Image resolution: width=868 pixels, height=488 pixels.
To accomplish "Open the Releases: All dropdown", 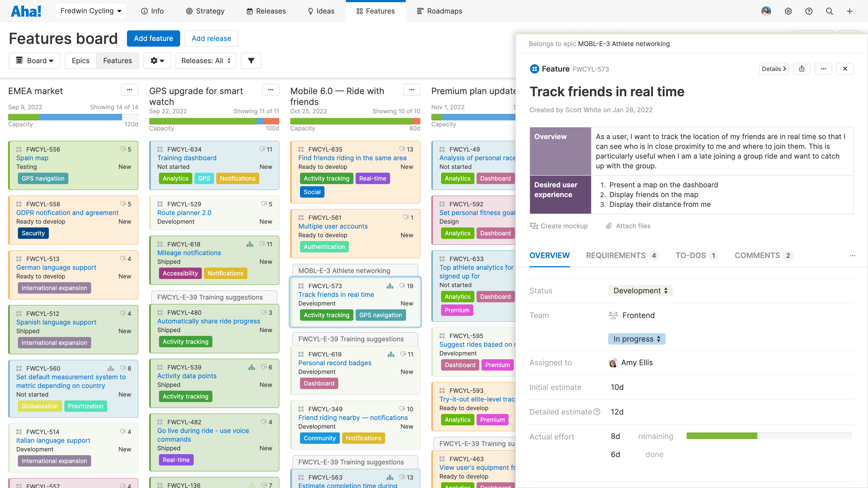I will [x=206, y=61].
